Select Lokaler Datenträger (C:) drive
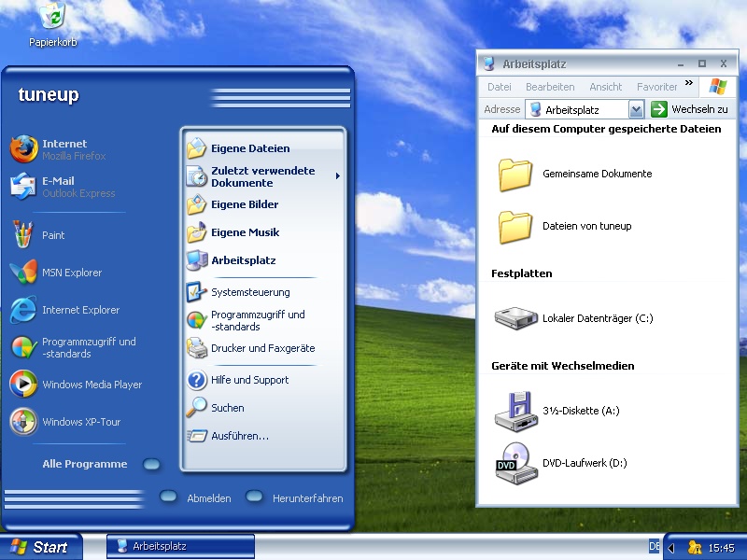Viewport: 747px width, 560px height. click(x=573, y=317)
